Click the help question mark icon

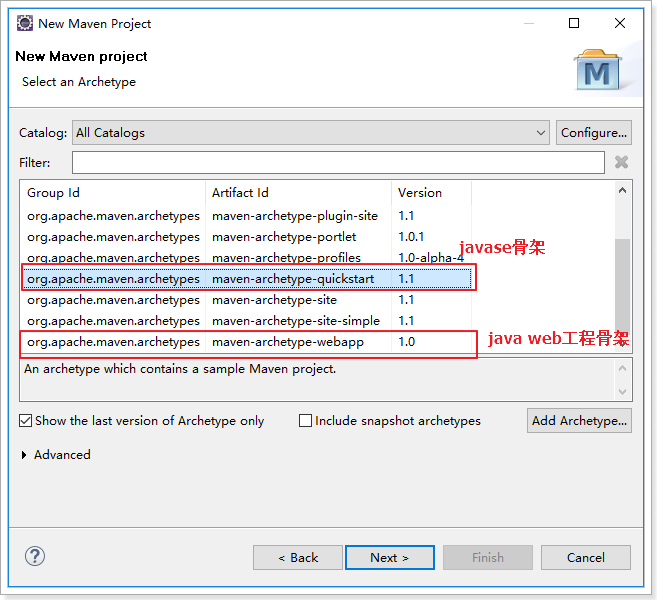click(x=35, y=557)
